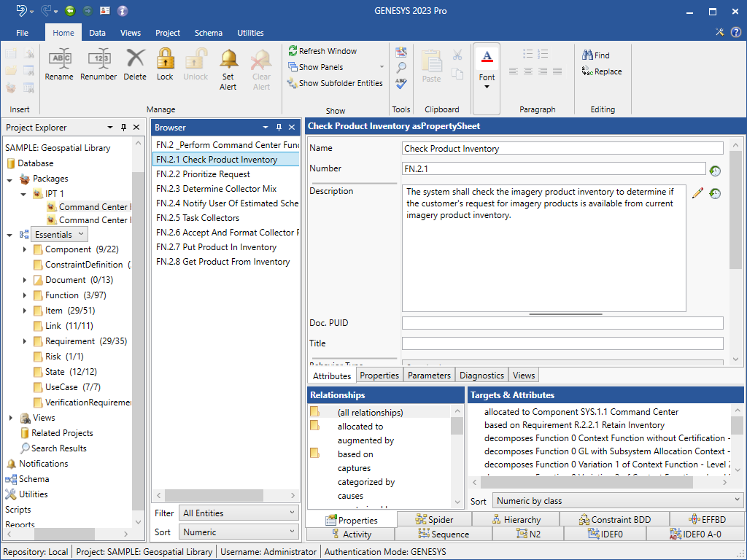Select FN.2.2 Prioritize Request in Browser
Viewport: 747px width, 560px height.
click(225, 174)
